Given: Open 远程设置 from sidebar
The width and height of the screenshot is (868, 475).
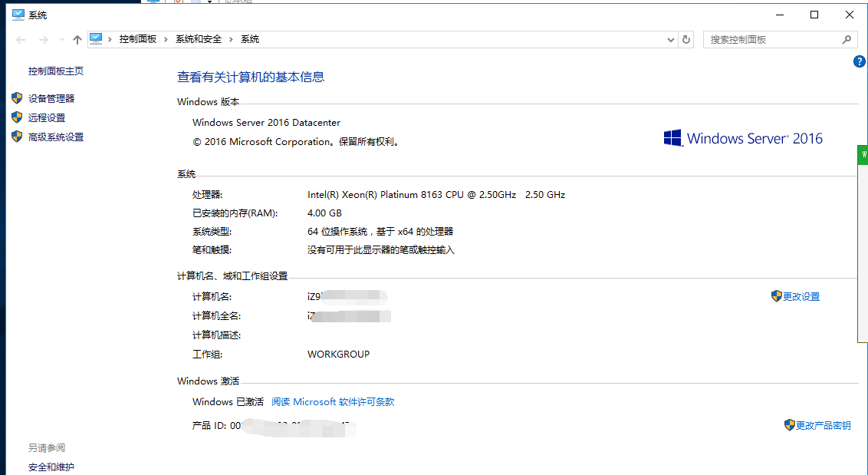Looking at the screenshot, I should (47, 117).
